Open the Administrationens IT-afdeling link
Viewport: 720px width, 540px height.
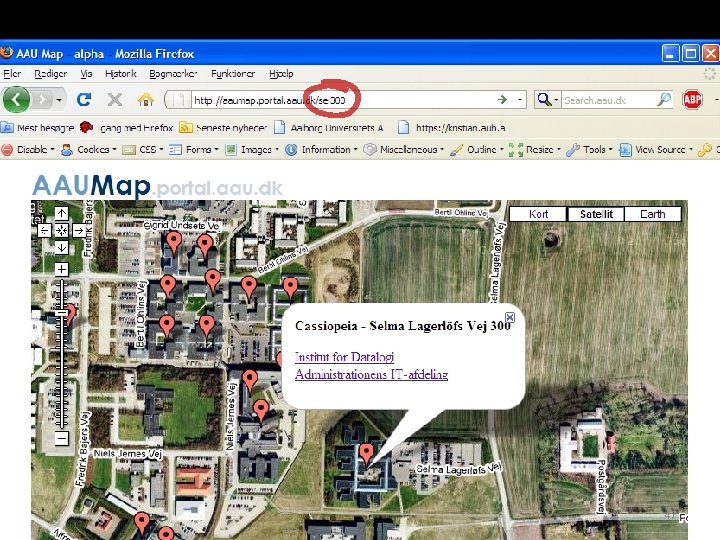coord(371,374)
